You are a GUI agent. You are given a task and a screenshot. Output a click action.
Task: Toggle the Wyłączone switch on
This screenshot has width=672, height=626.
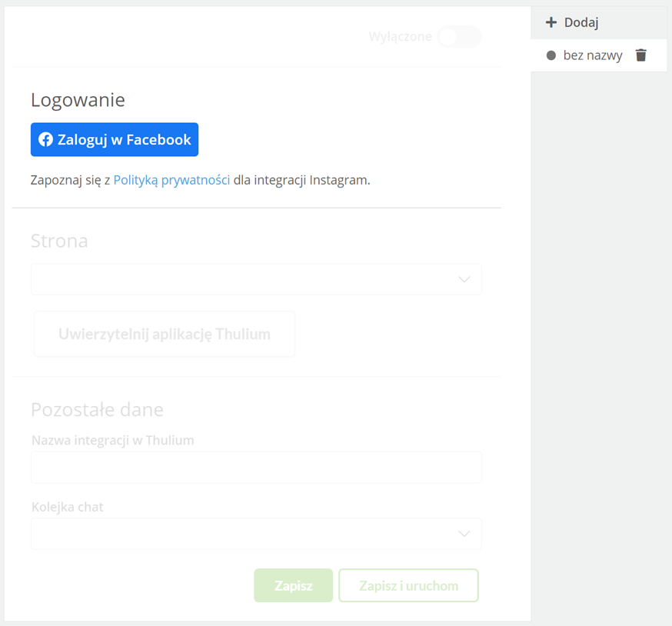[460, 36]
